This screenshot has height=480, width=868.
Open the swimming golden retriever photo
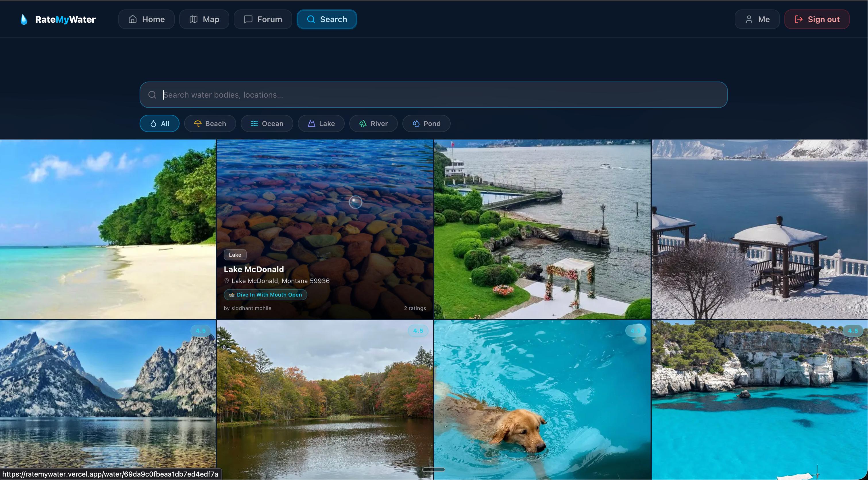pyautogui.click(x=542, y=400)
